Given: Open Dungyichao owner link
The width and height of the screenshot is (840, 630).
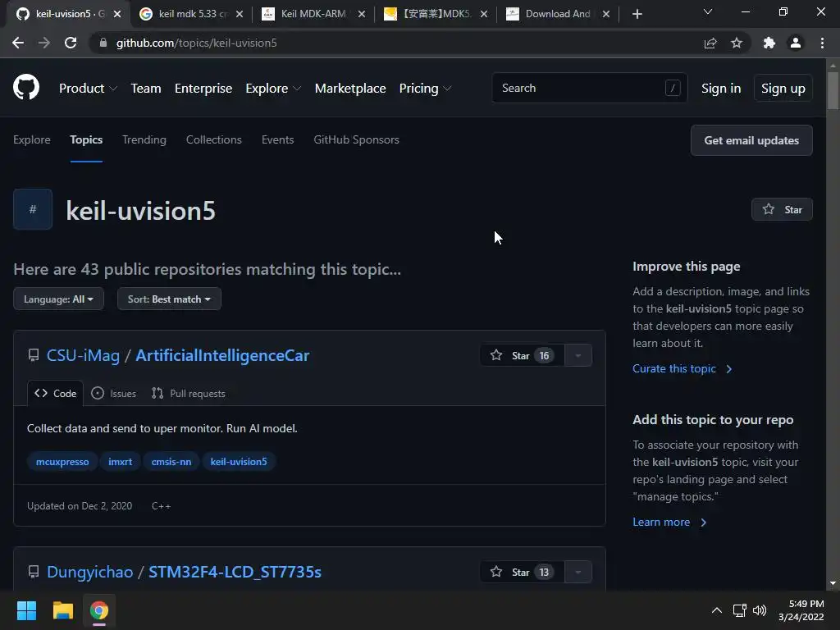Looking at the screenshot, I should coord(90,572).
